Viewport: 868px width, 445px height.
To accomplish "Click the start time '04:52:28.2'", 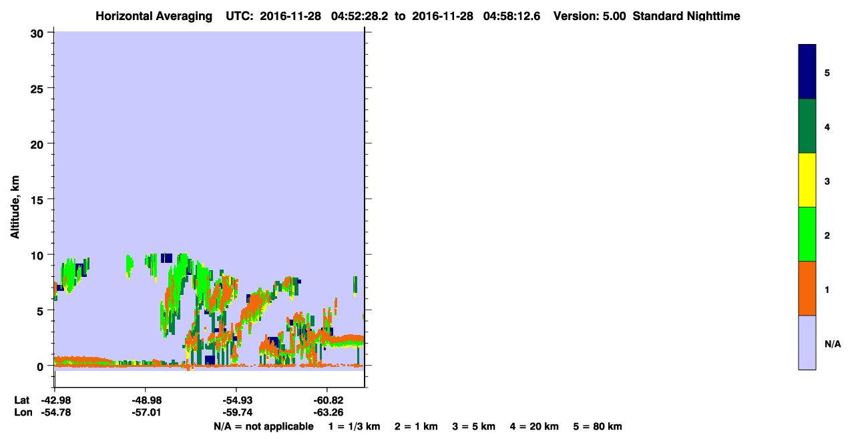I will coord(360,16).
